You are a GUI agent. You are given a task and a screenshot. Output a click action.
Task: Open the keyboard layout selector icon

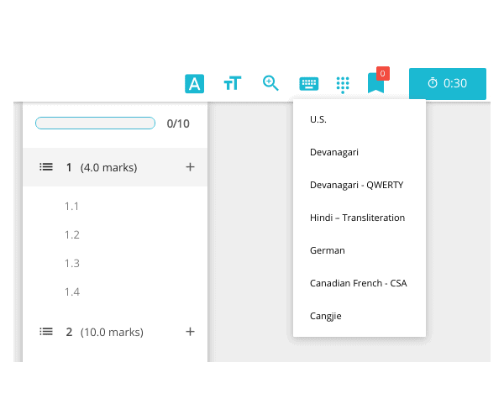(308, 84)
